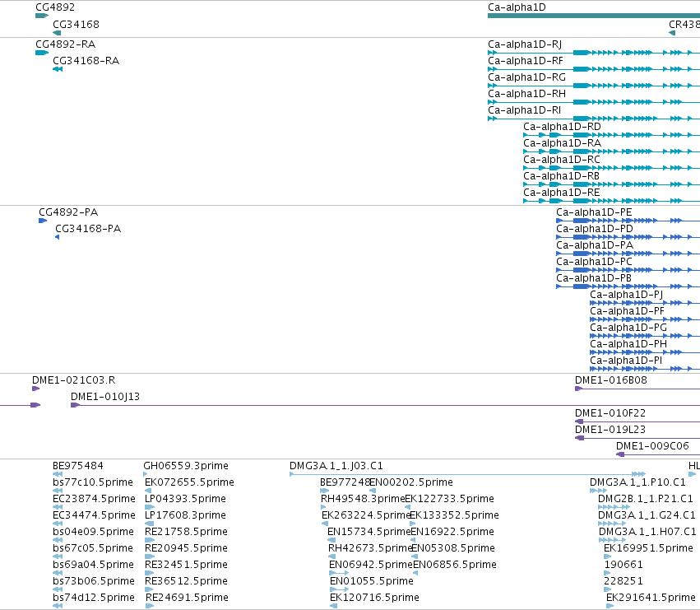Viewport: 700px width, 610px height.
Task: Select the Ca-alpha1D-PG protein feature
Action: (x=645, y=336)
